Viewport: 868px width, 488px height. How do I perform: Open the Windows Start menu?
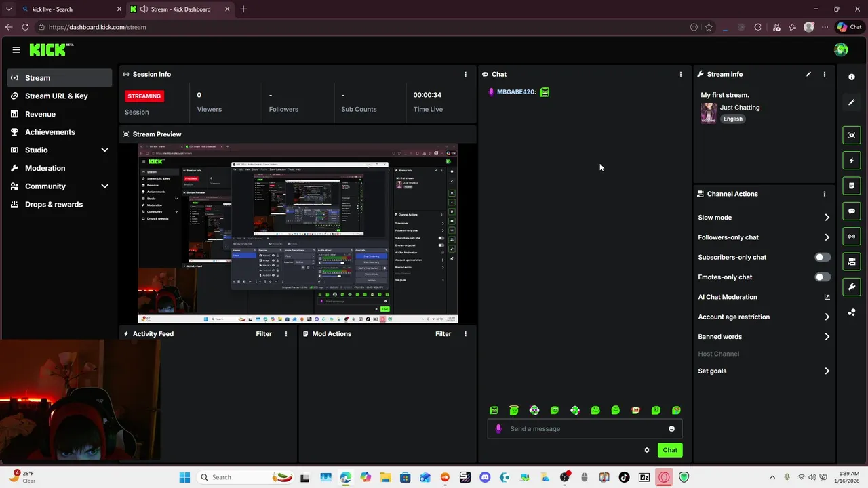pos(184,477)
